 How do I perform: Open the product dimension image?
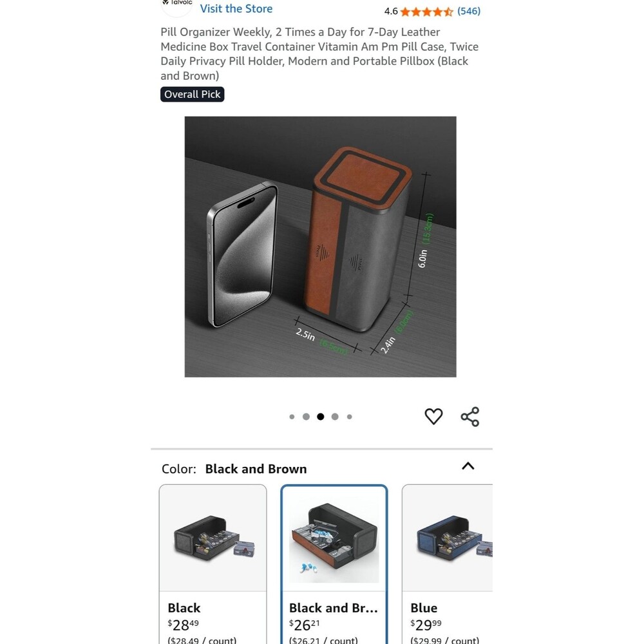point(320,247)
